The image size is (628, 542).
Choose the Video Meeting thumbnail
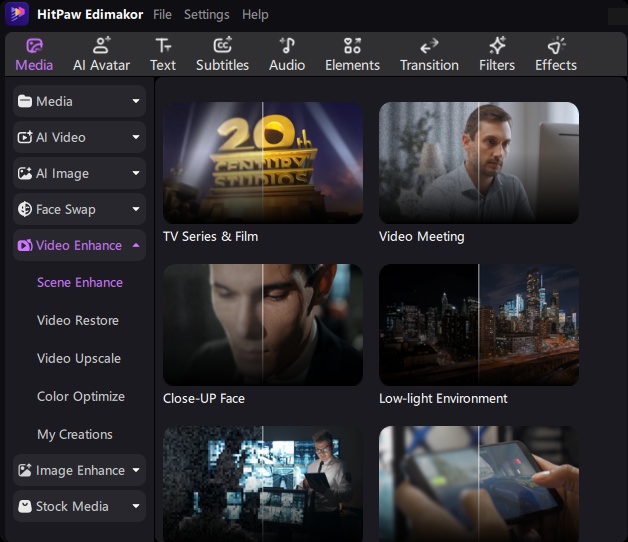point(479,163)
